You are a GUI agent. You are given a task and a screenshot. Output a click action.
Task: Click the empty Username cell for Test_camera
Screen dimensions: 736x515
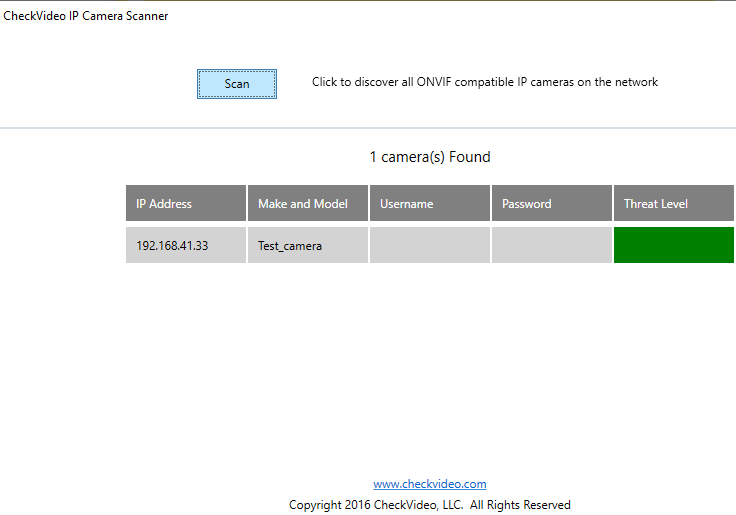pos(430,245)
